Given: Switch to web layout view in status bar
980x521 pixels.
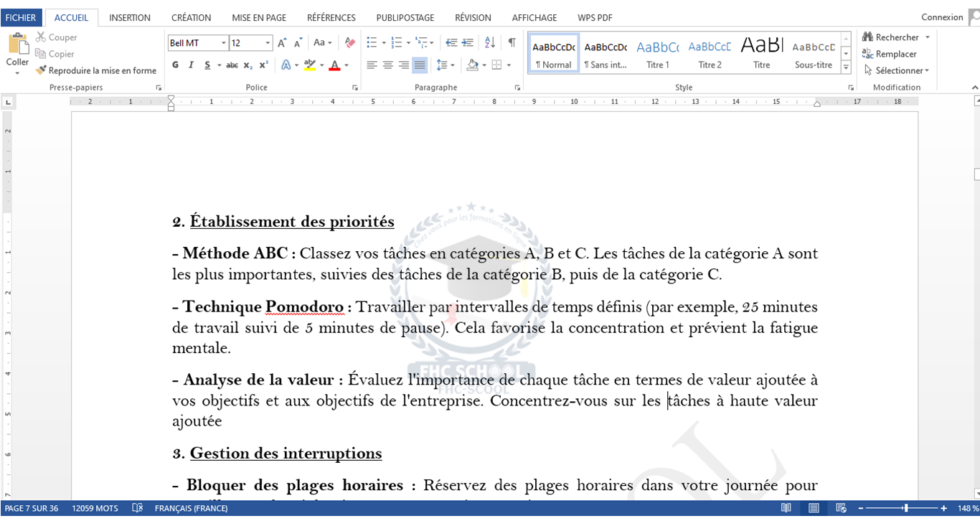Looking at the screenshot, I should point(841,508).
